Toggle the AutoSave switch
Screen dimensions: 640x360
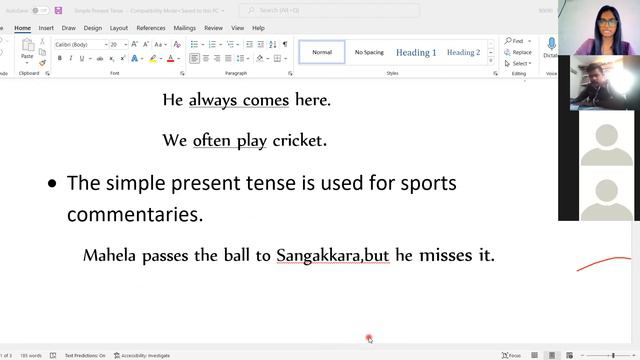(40, 10)
